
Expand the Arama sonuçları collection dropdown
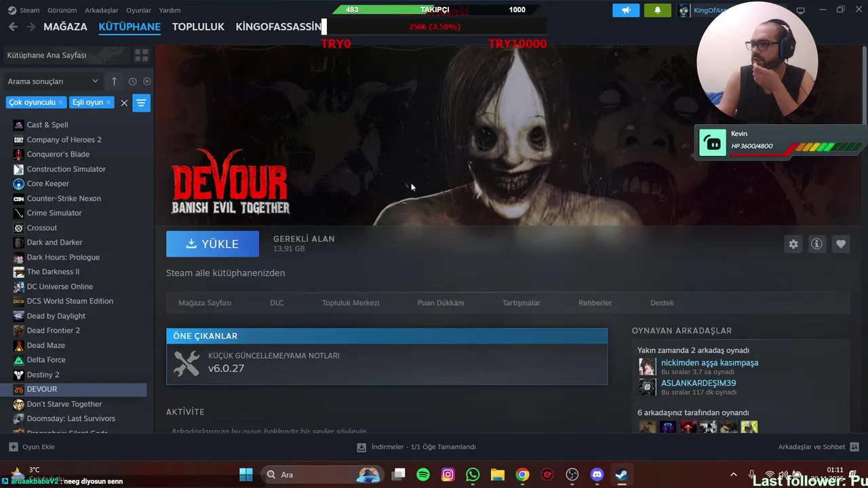(53, 81)
